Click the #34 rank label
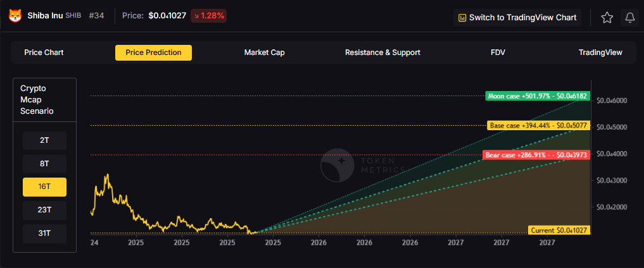 coord(96,16)
